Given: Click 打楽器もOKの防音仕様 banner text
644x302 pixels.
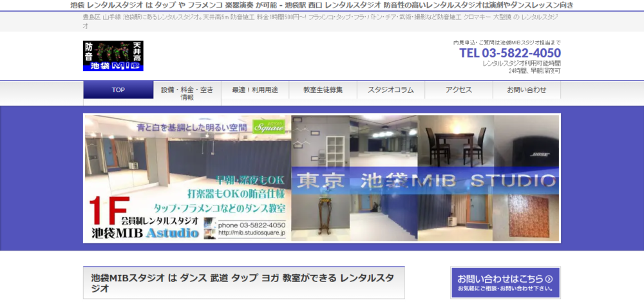Looking at the screenshot, I should coord(235,193).
